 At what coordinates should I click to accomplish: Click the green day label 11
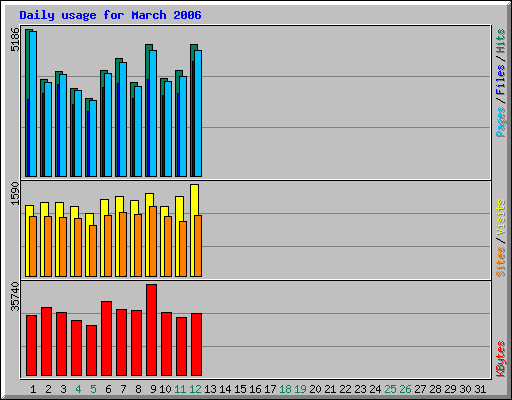180,389
